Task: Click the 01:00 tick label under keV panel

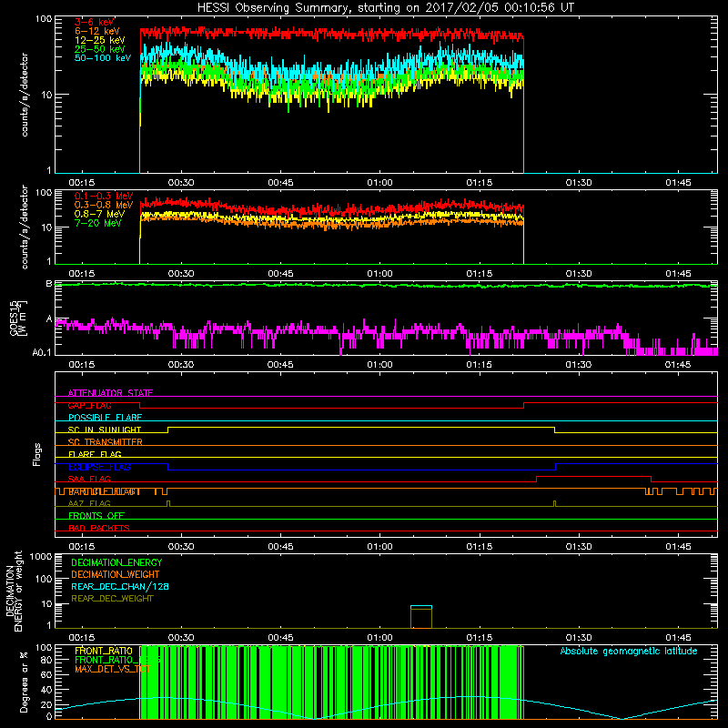Action: pos(379,183)
